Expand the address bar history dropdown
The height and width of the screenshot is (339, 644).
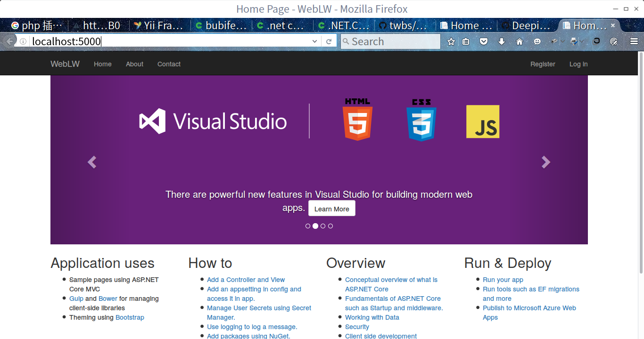click(315, 41)
